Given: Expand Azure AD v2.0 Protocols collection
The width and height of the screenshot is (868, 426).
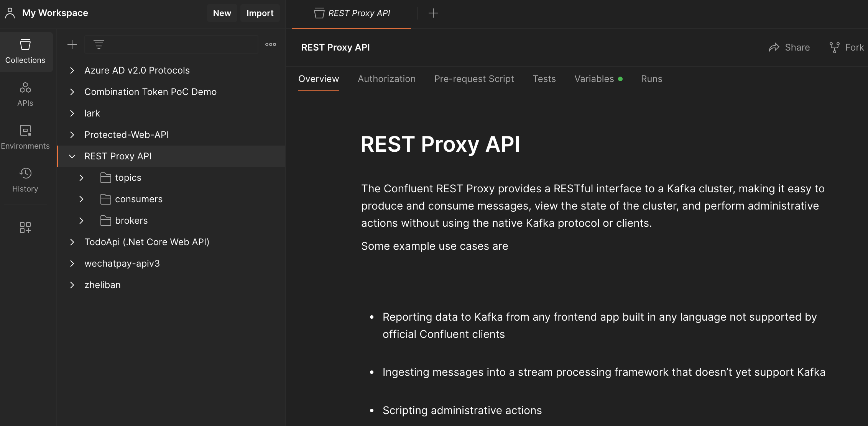Looking at the screenshot, I should [x=72, y=70].
